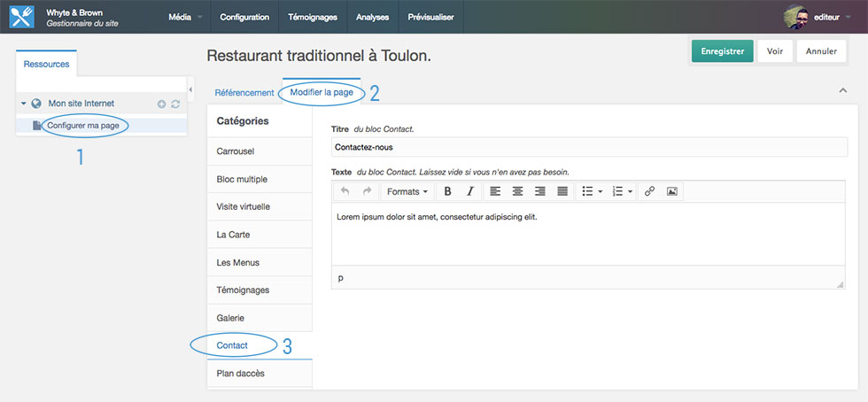The image size is (868, 402).
Task: Switch to the Référencement tab
Action: point(244,93)
